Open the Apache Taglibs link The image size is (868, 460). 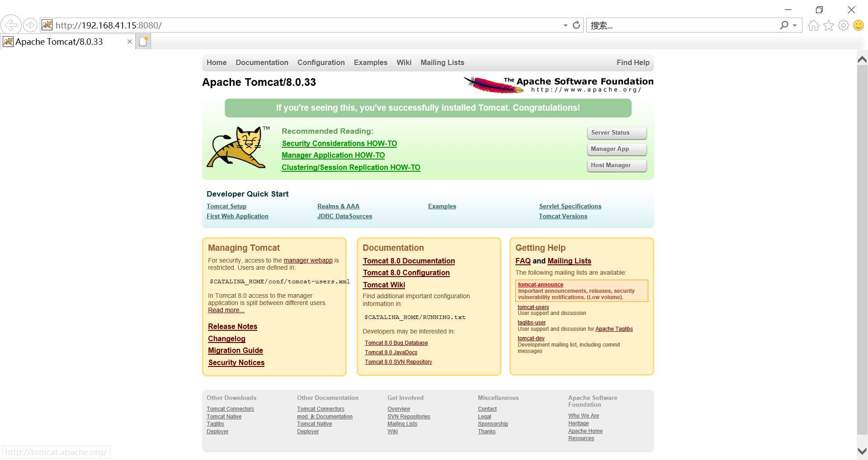coord(614,329)
